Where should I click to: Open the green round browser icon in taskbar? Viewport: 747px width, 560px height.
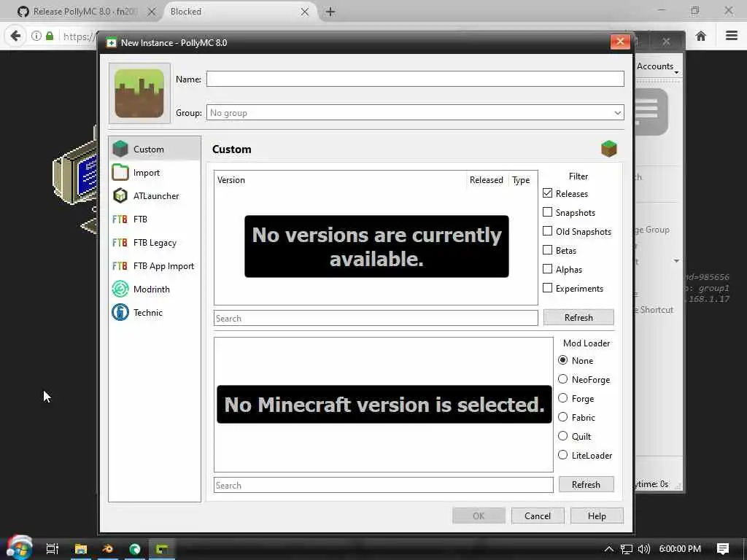coord(135,548)
